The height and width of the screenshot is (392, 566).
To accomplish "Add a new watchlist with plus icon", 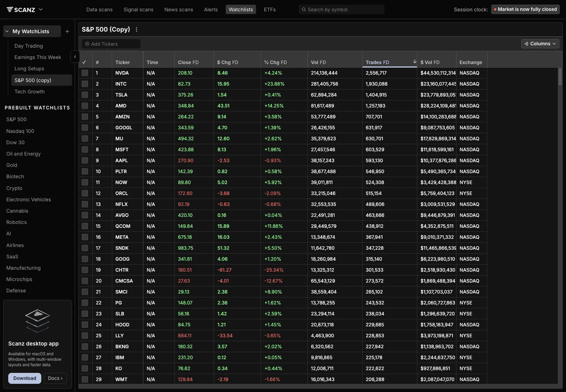I will (67, 31).
